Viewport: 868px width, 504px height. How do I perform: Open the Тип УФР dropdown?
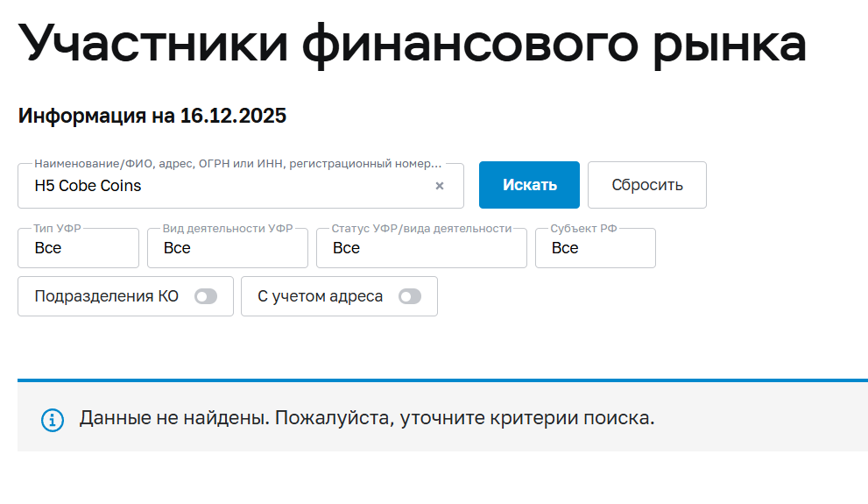[78, 248]
